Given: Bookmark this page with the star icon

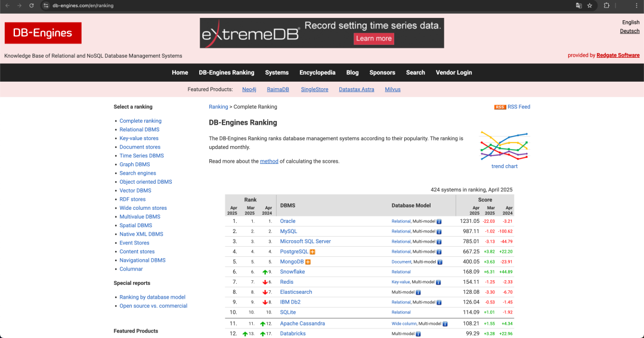Looking at the screenshot, I should pyautogui.click(x=590, y=6).
